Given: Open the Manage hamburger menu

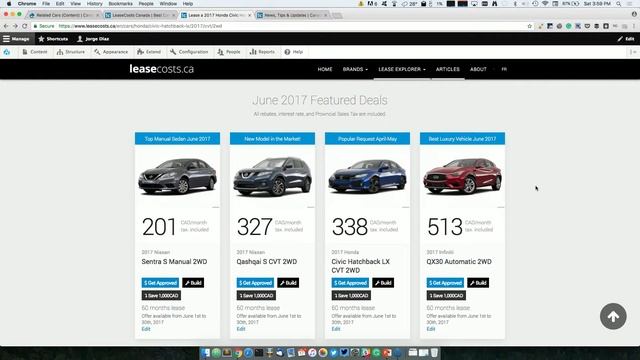Looking at the screenshot, I should pyautogui.click(x=16, y=39).
